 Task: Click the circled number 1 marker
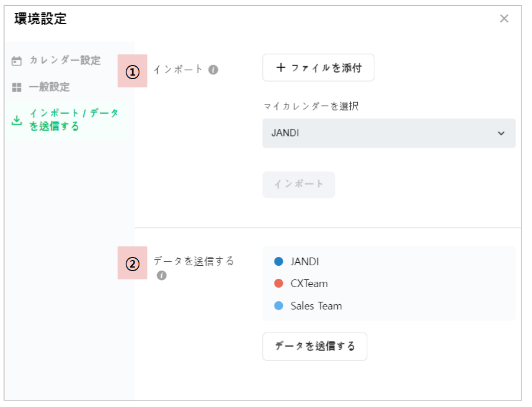coord(132,71)
